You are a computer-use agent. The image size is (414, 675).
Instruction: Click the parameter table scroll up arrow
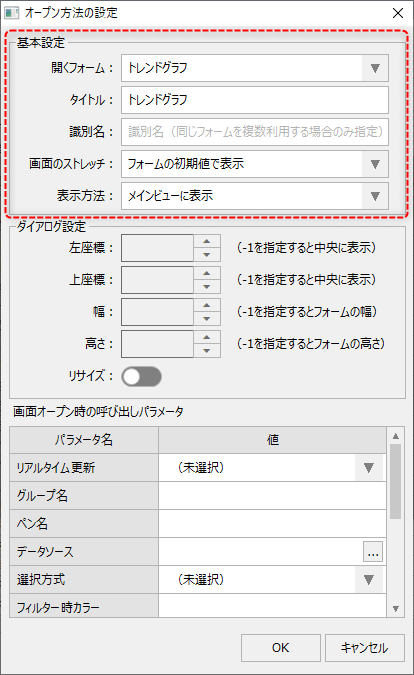pos(396,436)
